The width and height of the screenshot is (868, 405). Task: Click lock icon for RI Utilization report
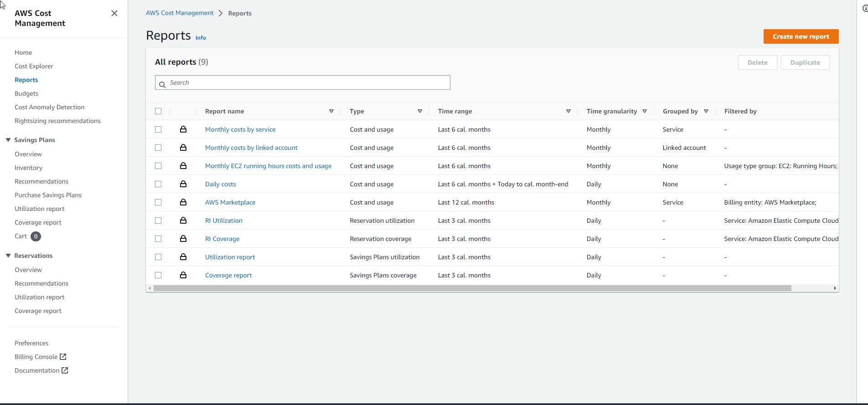pyautogui.click(x=183, y=220)
